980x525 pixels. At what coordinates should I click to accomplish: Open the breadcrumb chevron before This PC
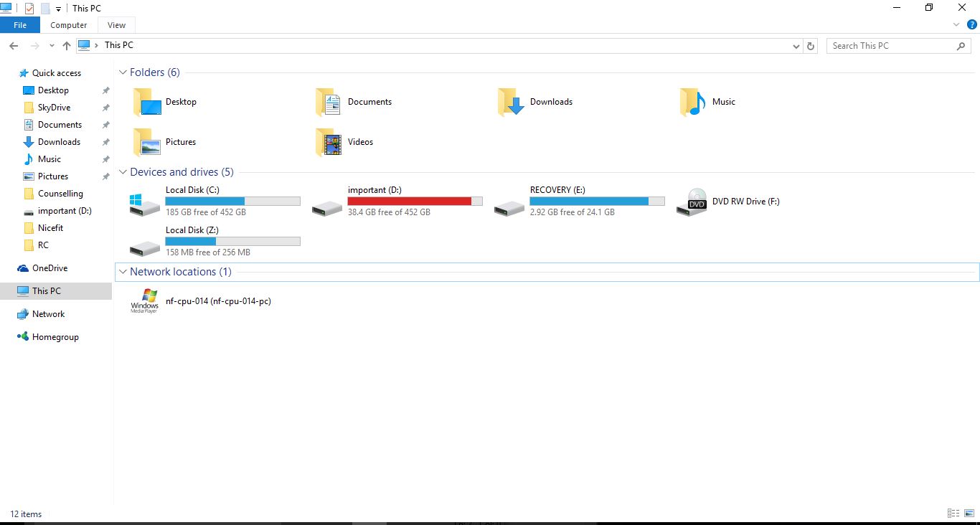point(96,45)
